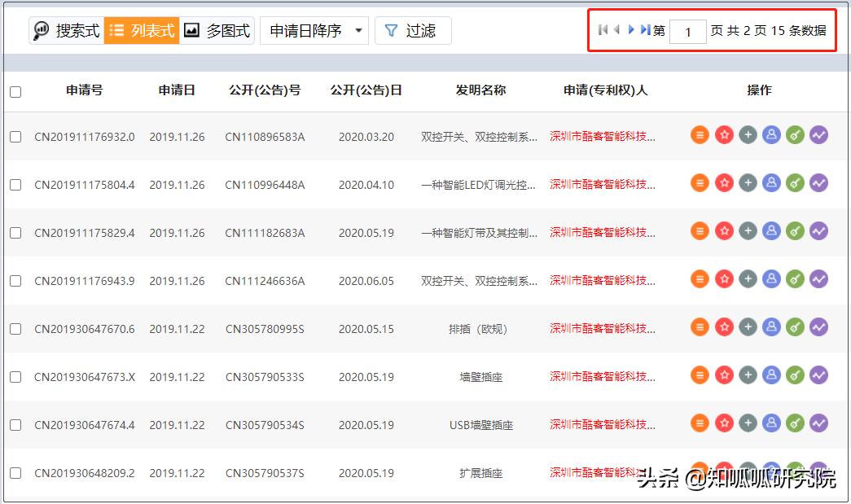Viewport: 851px width, 504px height.
Task: Open details for patent CN201911176932.0 via orange list icon
Action: [x=700, y=135]
